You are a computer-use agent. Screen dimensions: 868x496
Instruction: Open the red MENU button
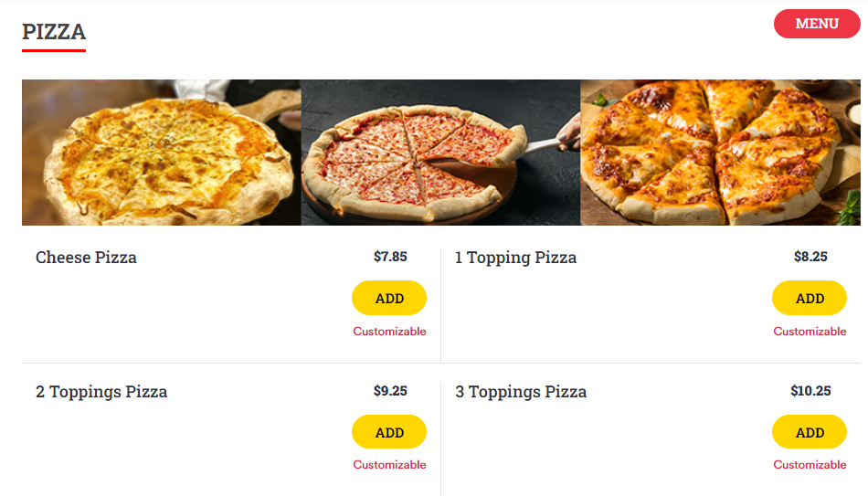click(x=817, y=24)
